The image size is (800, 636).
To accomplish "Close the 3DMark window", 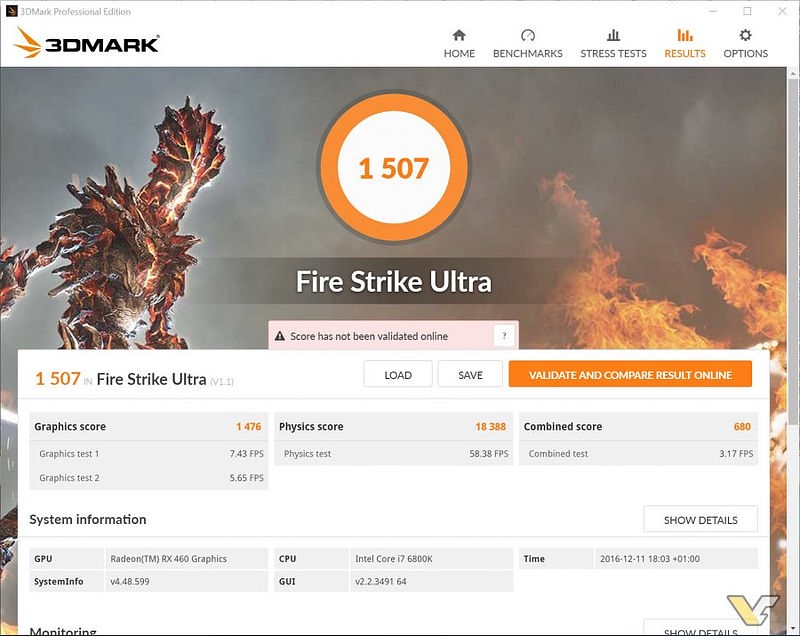I will (x=782, y=11).
